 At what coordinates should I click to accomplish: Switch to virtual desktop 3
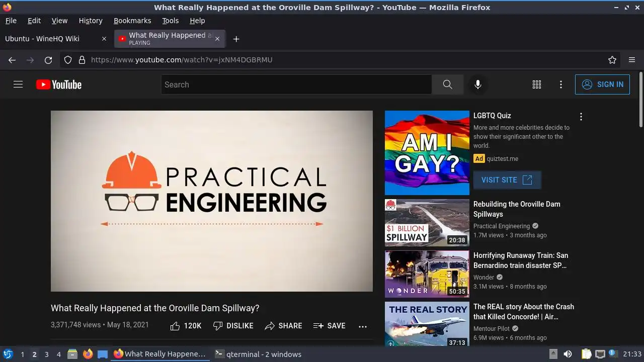pyautogui.click(x=46, y=354)
